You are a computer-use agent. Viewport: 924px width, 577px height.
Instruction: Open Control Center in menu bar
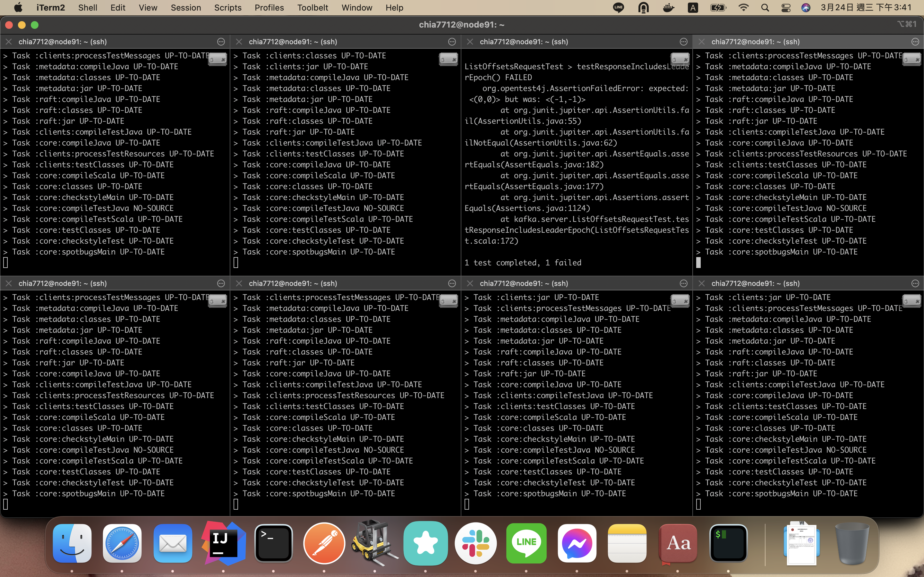[786, 8]
